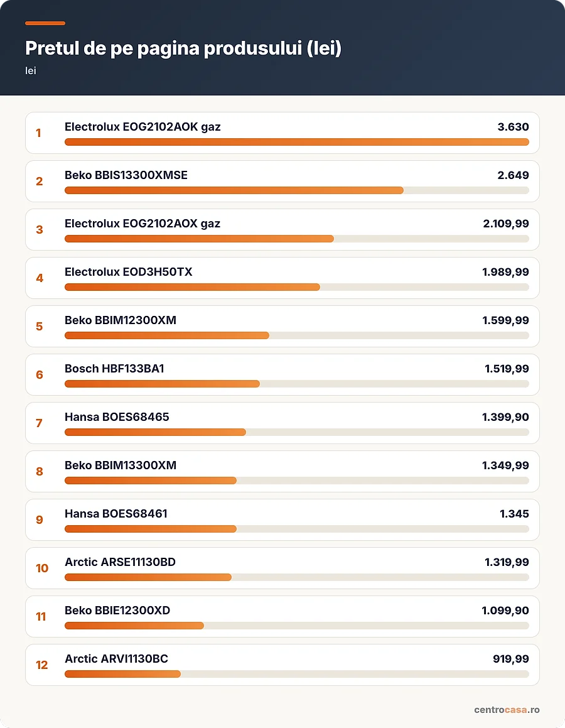This screenshot has width=565, height=728.
Task: Open the Electrolux EOD3H50TX item
Action: (x=282, y=278)
